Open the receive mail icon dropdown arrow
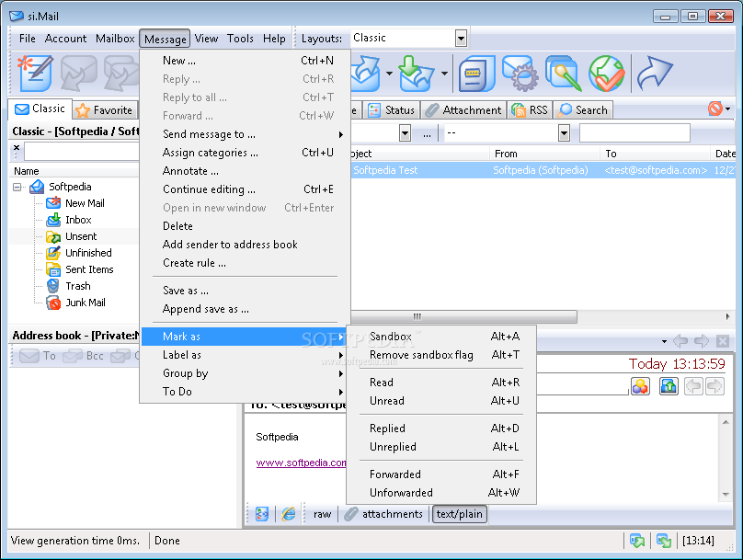 444,74
